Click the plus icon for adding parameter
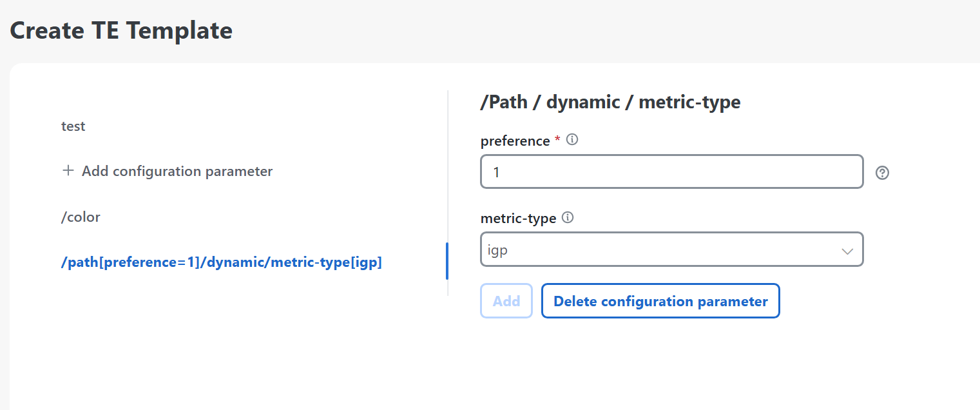The height and width of the screenshot is (410, 980). (x=68, y=171)
